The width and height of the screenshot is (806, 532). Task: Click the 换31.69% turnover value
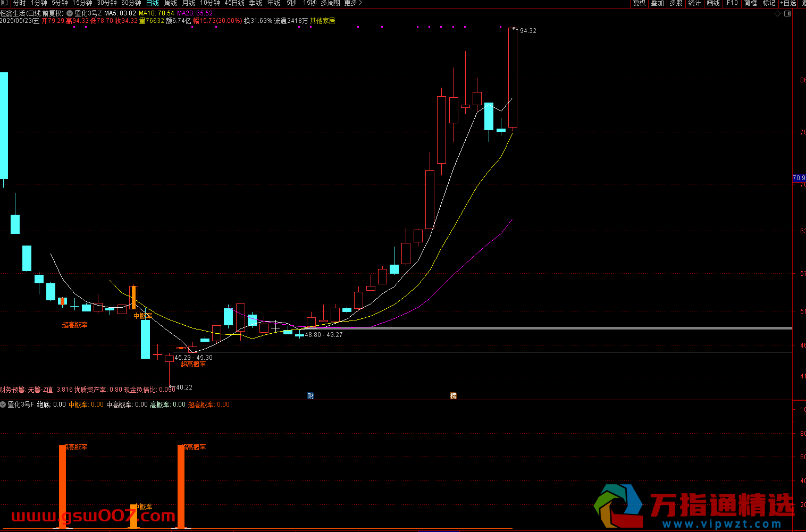pyautogui.click(x=258, y=21)
